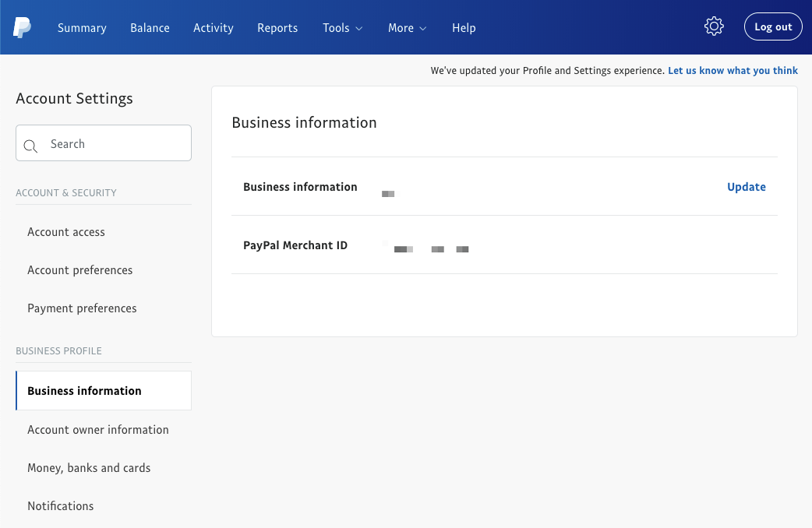
Task: Open Notifications settings
Action: (x=61, y=505)
